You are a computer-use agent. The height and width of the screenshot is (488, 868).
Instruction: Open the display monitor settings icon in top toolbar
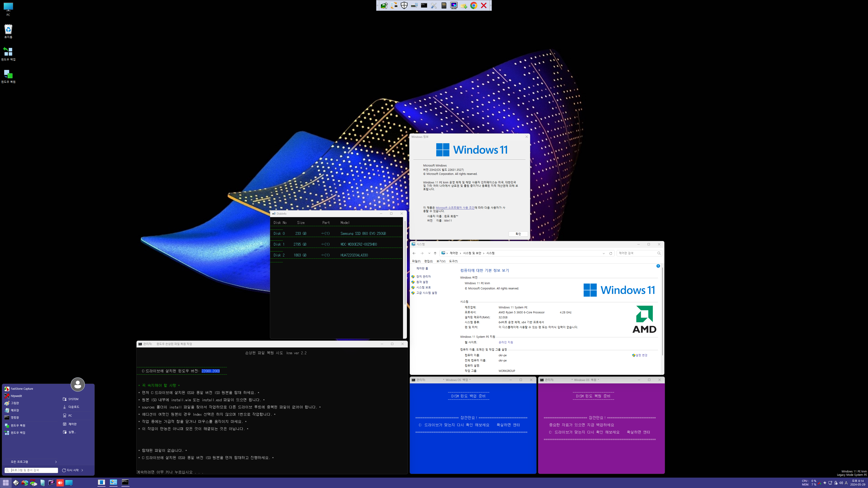(454, 5)
